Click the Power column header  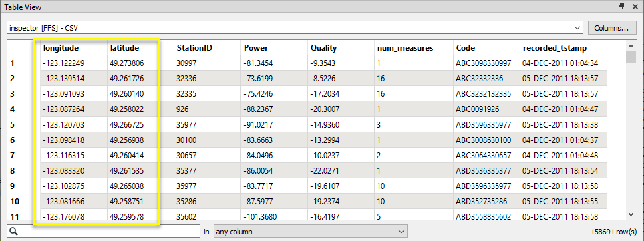pyautogui.click(x=274, y=48)
